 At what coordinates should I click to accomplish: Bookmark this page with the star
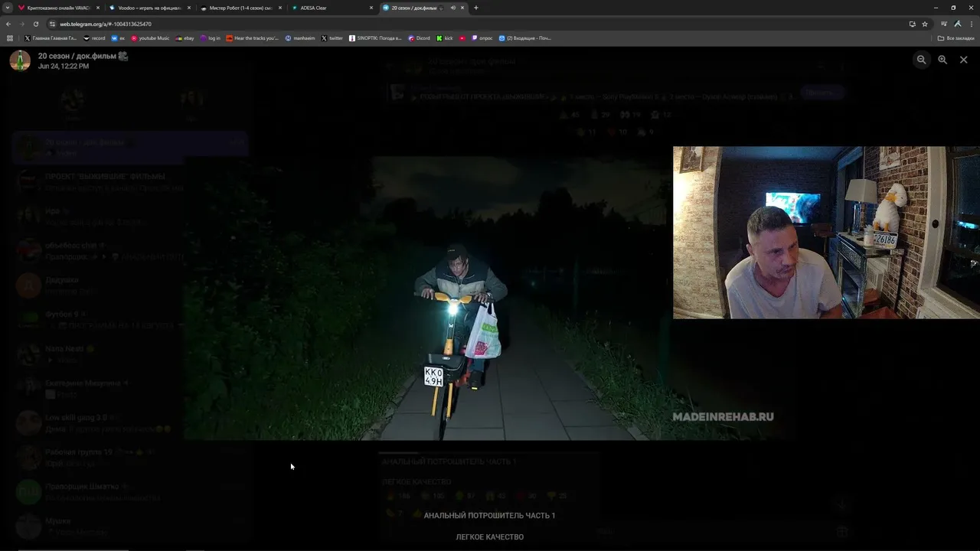click(925, 24)
